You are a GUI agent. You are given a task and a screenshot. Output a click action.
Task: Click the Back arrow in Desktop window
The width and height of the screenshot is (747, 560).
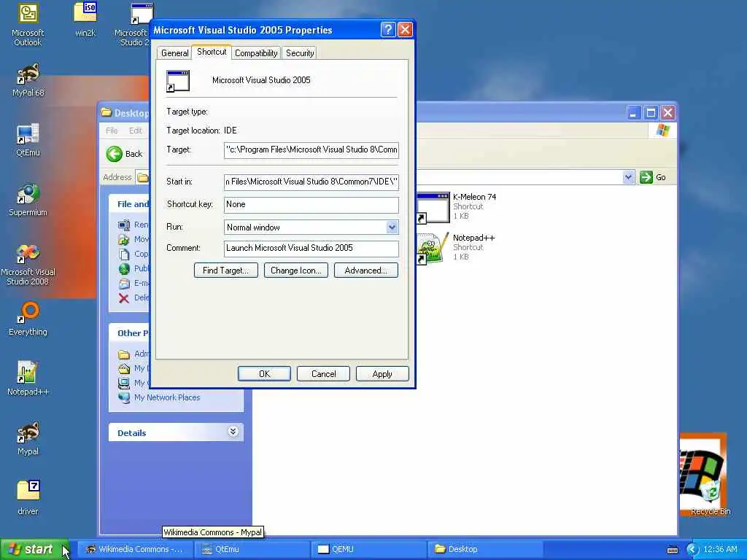(115, 154)
